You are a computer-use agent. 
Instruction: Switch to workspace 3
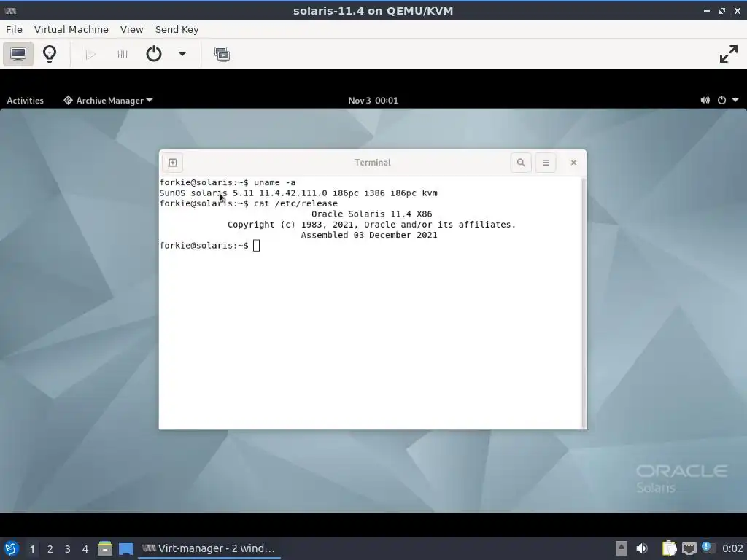[68, 549]
